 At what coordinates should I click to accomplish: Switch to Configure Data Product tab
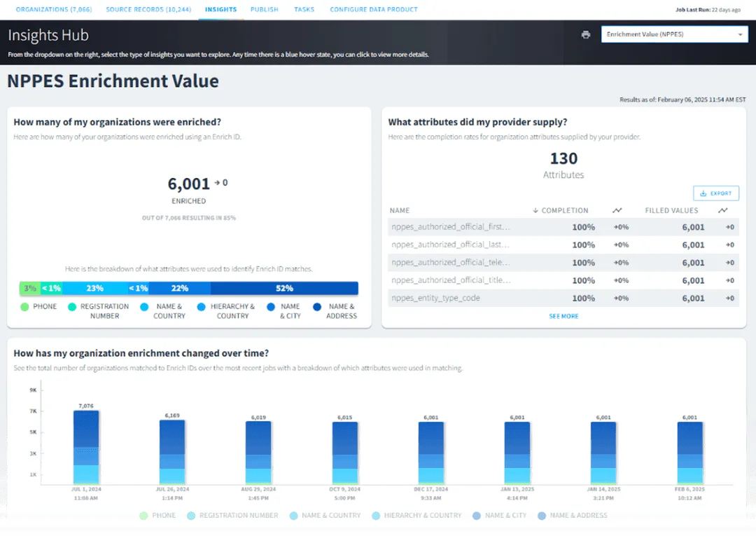[374, 10]
